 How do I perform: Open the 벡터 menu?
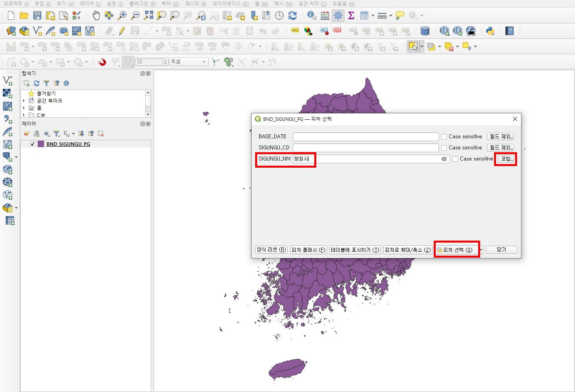click(170, 4)
